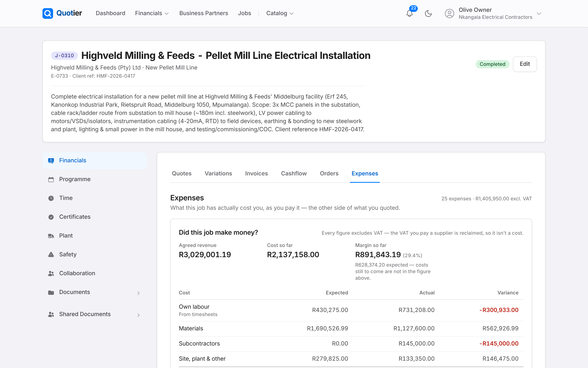The image size is (588, 368).
Task: Expand the Documents sidebar chevron
Action: tap(138, 293)
